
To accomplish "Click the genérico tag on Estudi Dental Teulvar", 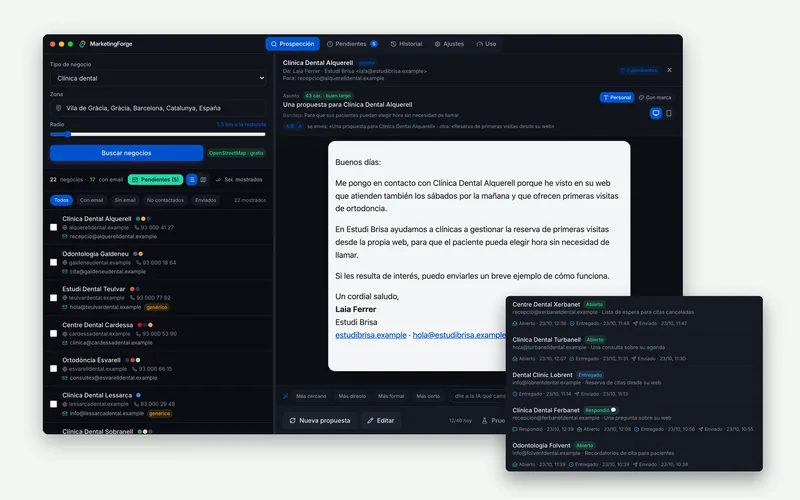I will coord(157,307).
